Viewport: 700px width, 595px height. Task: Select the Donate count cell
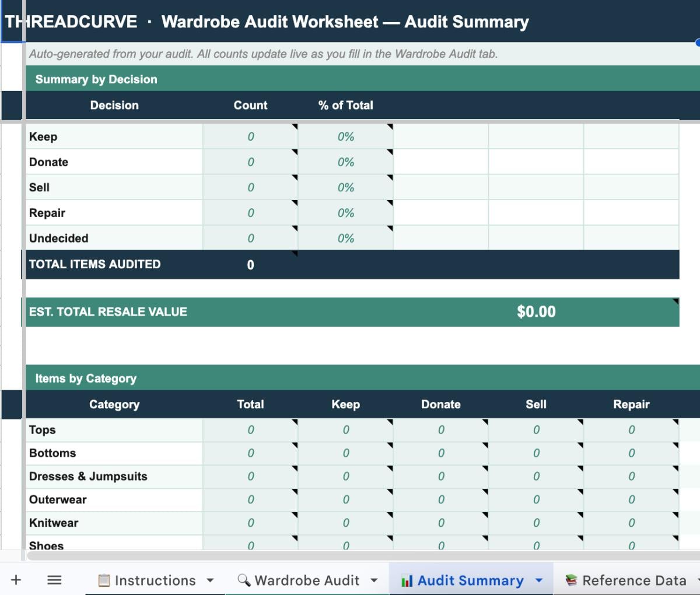[250, 162]
